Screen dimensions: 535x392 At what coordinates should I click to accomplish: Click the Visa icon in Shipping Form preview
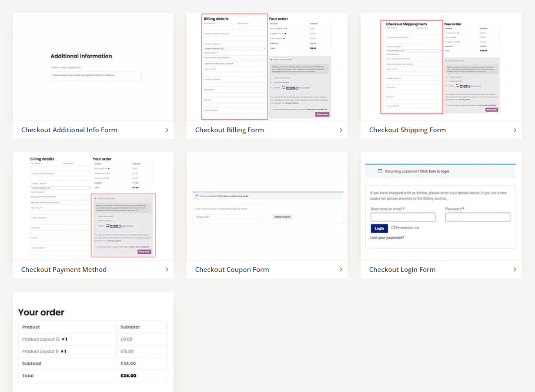[458, 86]
